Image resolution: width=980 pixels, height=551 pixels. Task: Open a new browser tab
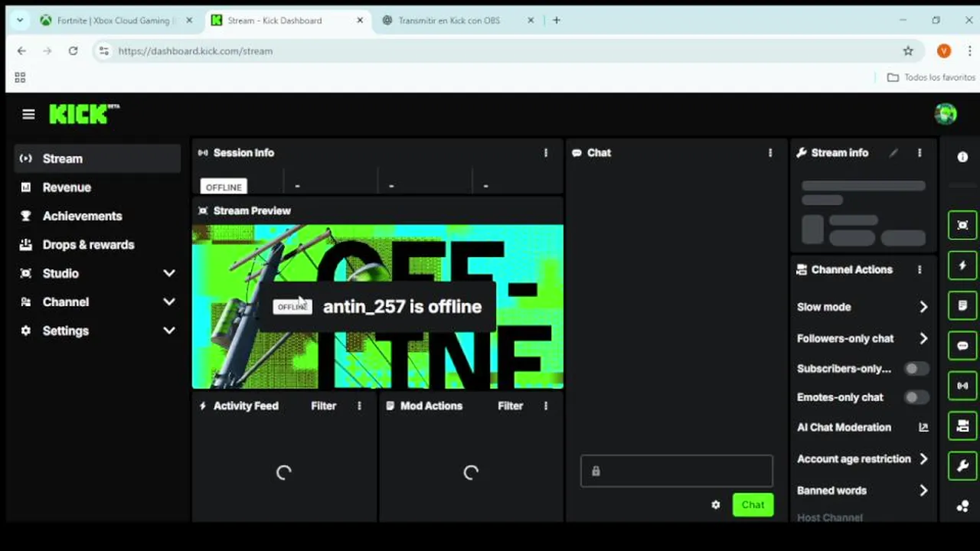557,21
